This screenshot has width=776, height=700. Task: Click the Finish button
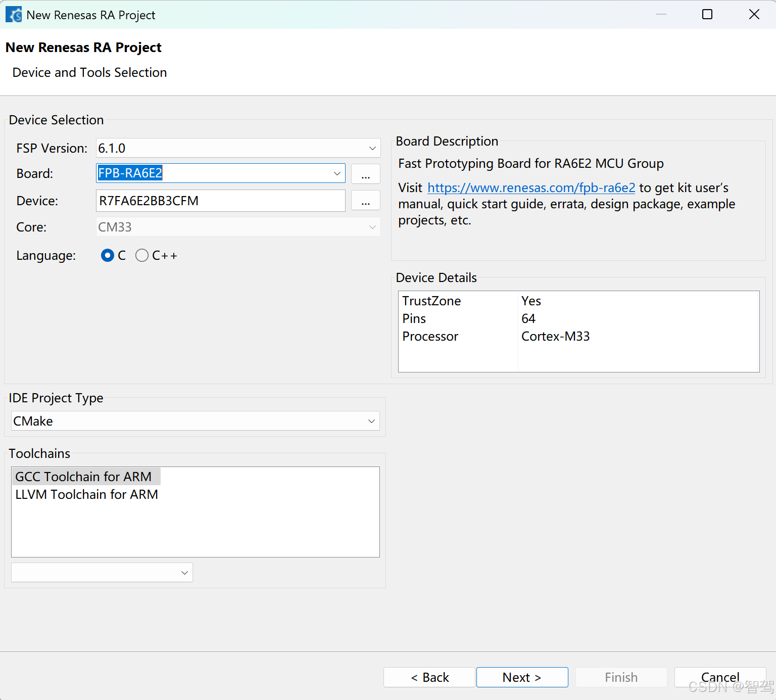pos(621,677)
